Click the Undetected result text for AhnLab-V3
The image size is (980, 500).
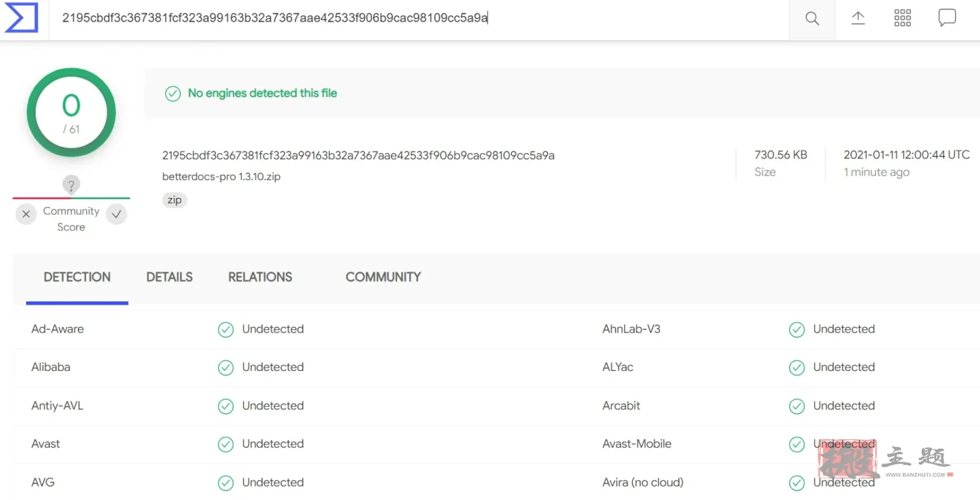click(x=844, y=329)
